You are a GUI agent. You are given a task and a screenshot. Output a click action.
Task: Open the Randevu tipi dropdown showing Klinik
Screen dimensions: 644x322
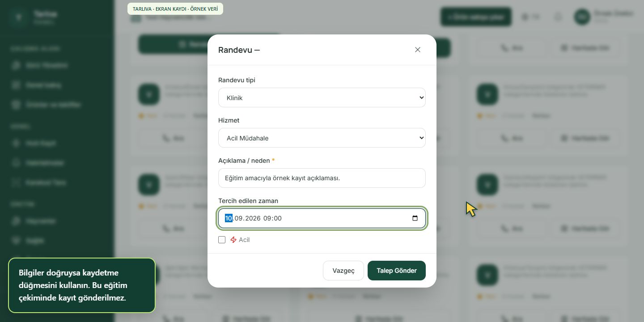click(322, 97)
